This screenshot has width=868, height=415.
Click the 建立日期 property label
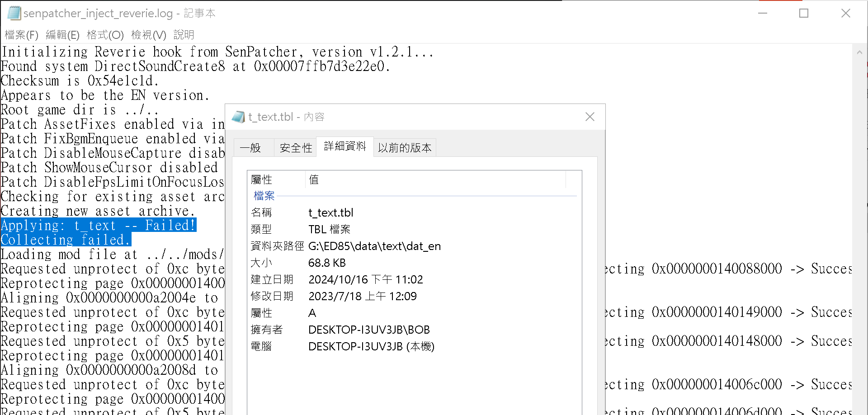pyautogui.click(x=272, y=280)
